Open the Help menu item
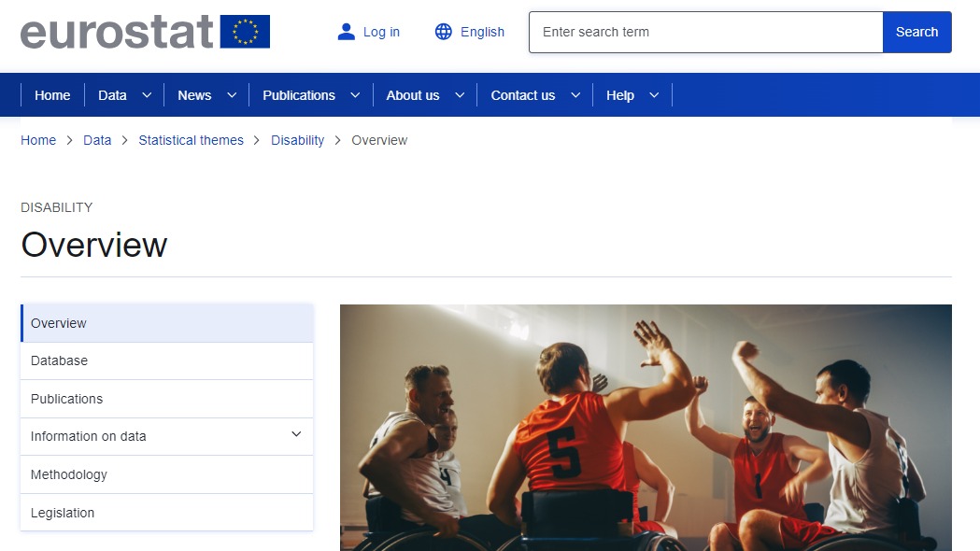The height and width of the screenshot is (551, 980). tap(620, 95)
